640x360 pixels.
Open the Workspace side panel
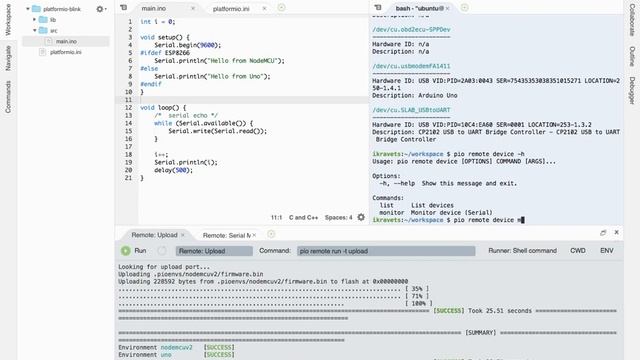point(8,19)
